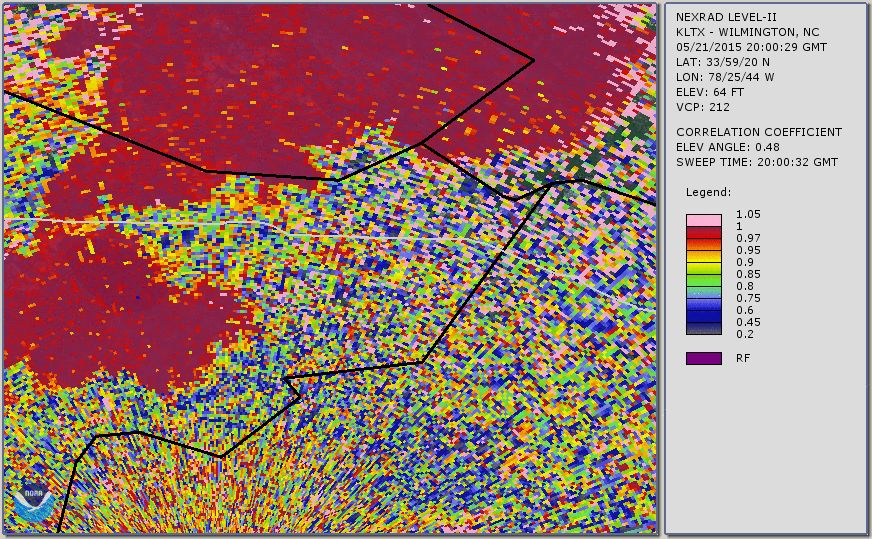Click the "ELEV ANGLE: 0.48" text
This screenshot has height=539, width=872.
[727, 147]
